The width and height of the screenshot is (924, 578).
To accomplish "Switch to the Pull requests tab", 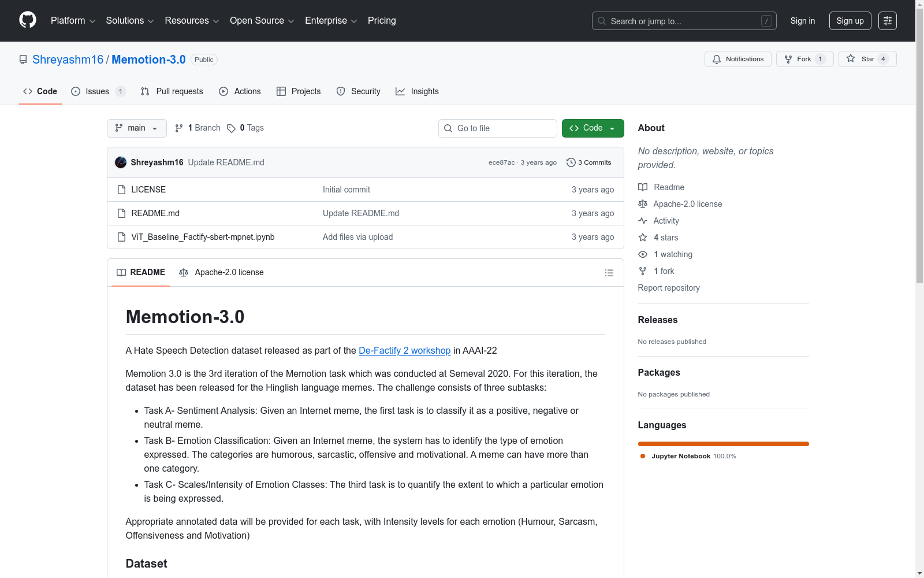I will tap(172, 91).
